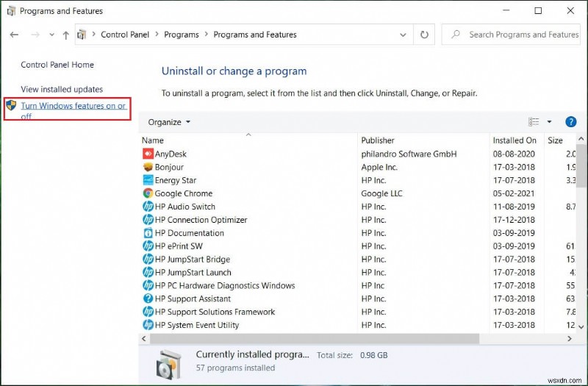The width and height of the screenshot is (588, 386).
Task: Click the Bonjour program icon
Action: (x=148, y=167)
